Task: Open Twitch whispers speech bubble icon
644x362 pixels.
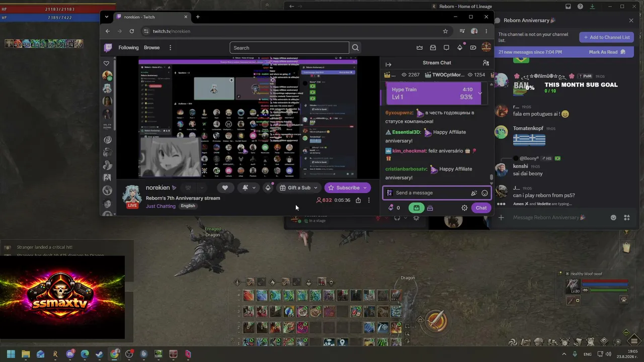Action: point(446,48)
